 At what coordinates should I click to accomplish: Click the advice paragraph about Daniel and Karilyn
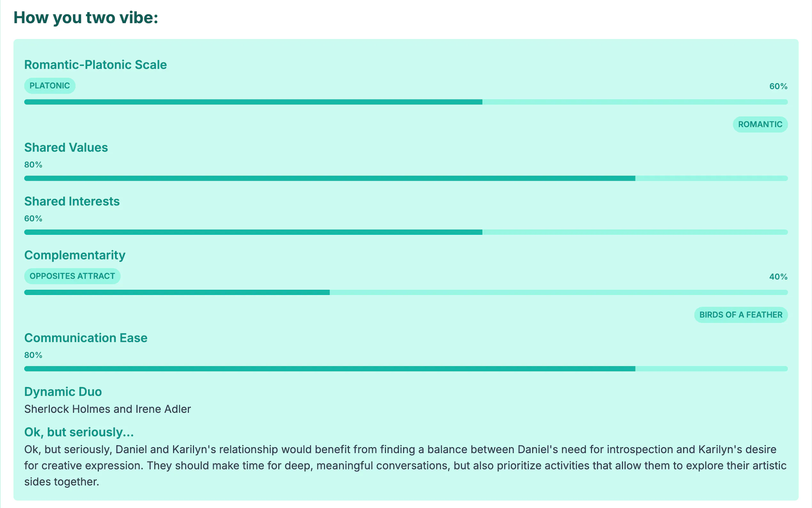[x=405, y=465]
